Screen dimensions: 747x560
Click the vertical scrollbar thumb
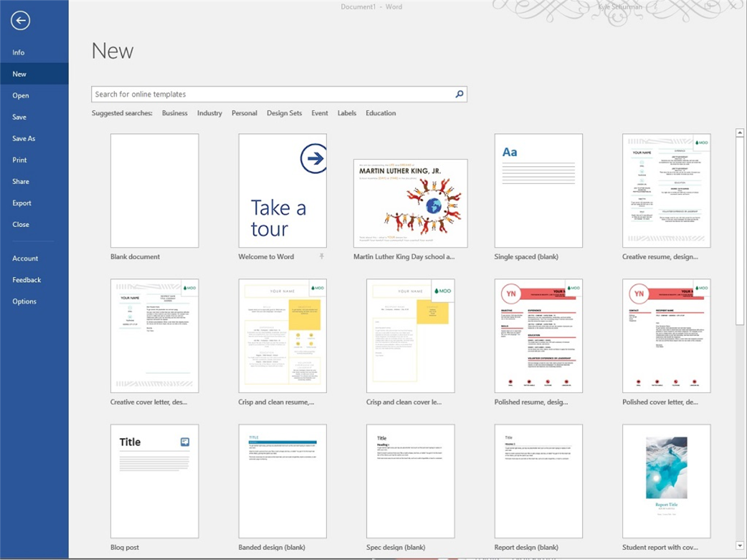(741, 230)
